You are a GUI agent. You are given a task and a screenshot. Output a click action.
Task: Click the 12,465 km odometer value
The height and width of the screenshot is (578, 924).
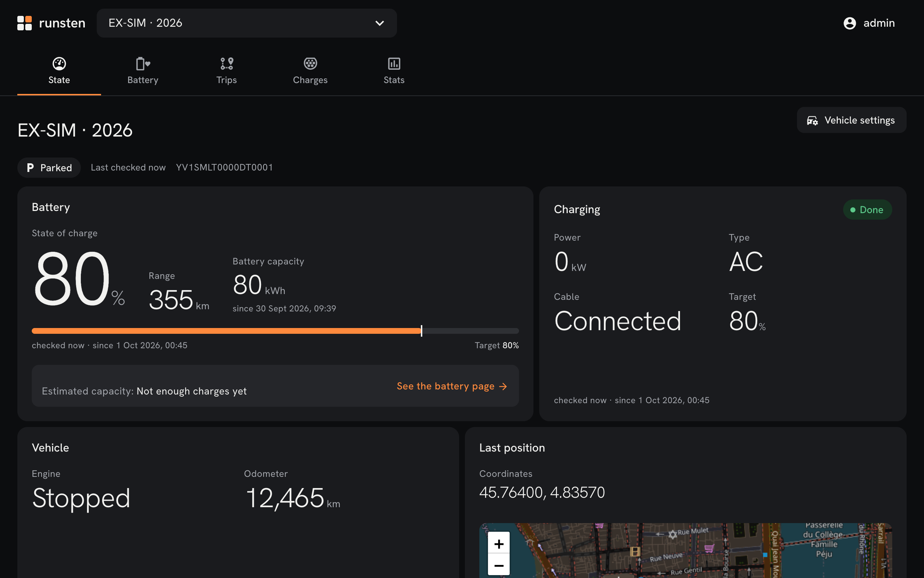pos(292,499)
